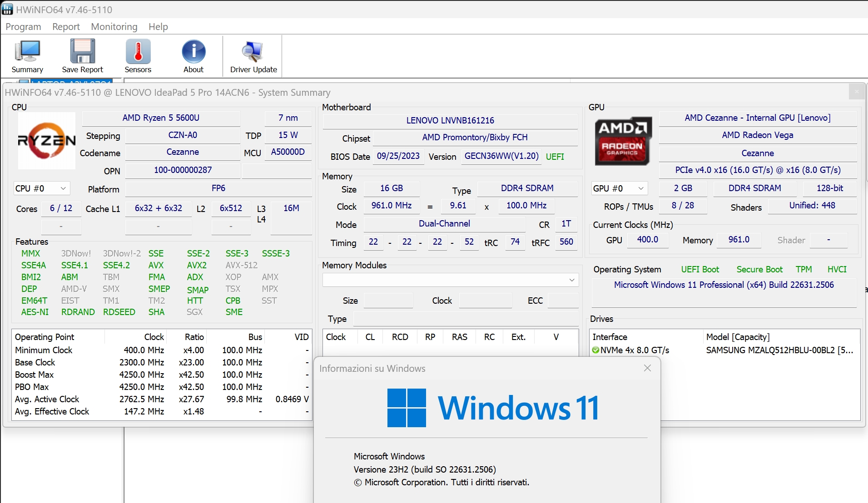Click the GPU name "AMD Radeon Vega"
The width and height of the screenshot is (868, 503).
coord(758,135)
